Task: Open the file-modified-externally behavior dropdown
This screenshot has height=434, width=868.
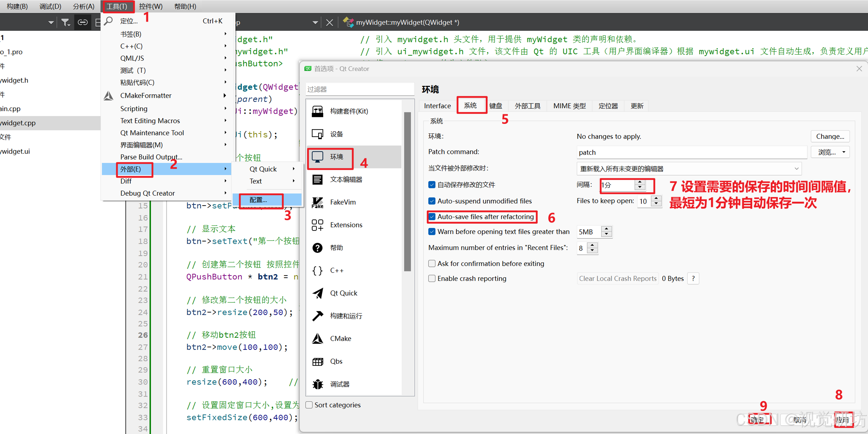Action: [x=689, y=169]
